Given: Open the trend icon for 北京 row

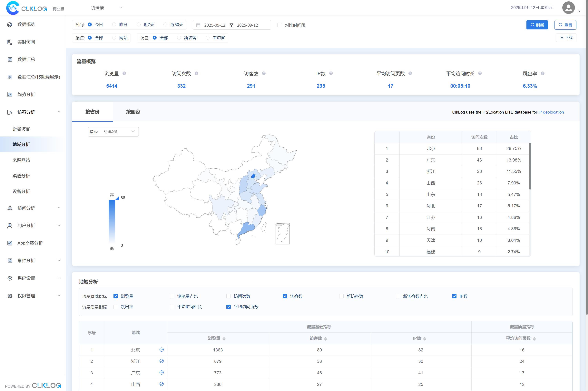Looking at the screenshot, I should [162, 350].
